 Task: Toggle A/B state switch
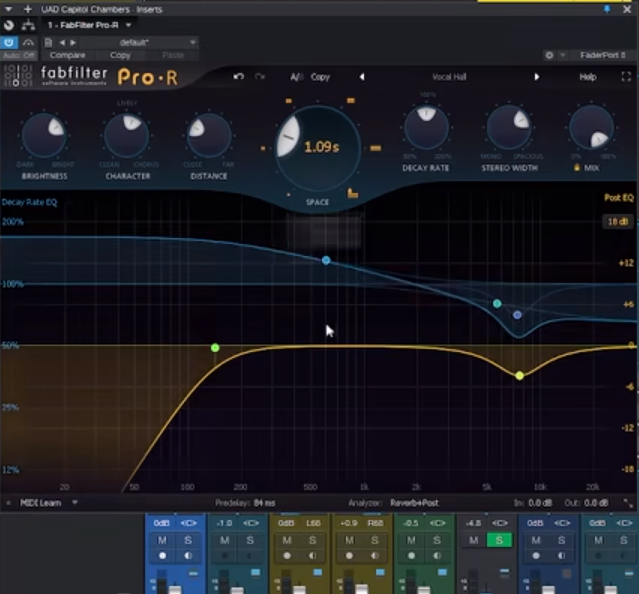tap(297, 77)
